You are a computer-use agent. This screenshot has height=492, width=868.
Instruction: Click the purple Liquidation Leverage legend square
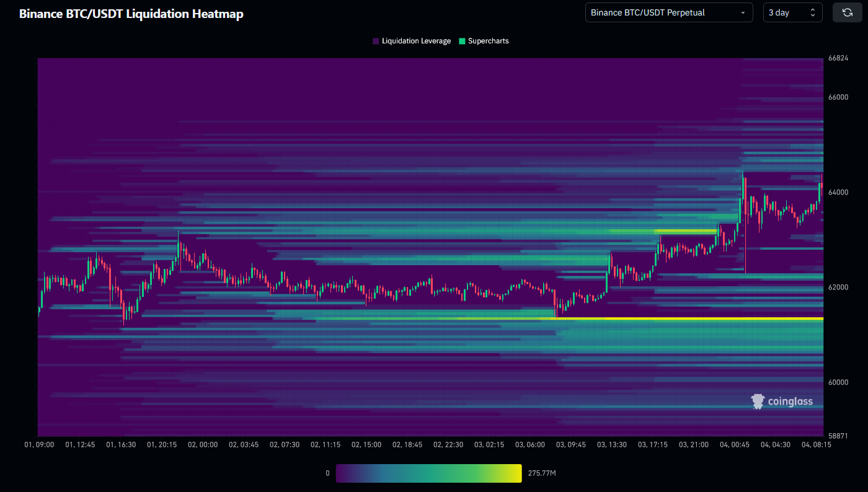[376, 41]
